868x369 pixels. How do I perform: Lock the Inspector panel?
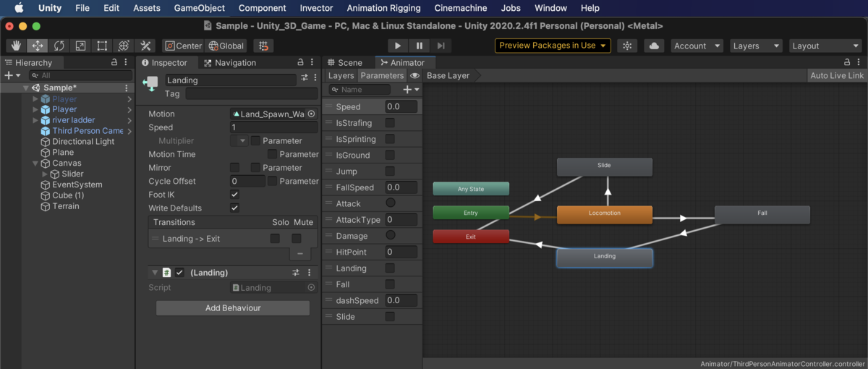(x=300, y=63)
